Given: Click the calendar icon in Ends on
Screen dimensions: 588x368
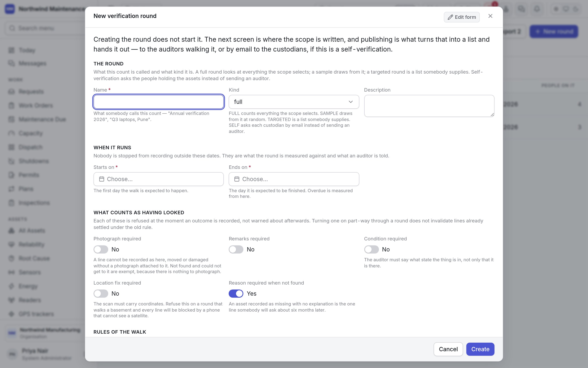Looking at the screenshot, I should (x=237, y=179).
